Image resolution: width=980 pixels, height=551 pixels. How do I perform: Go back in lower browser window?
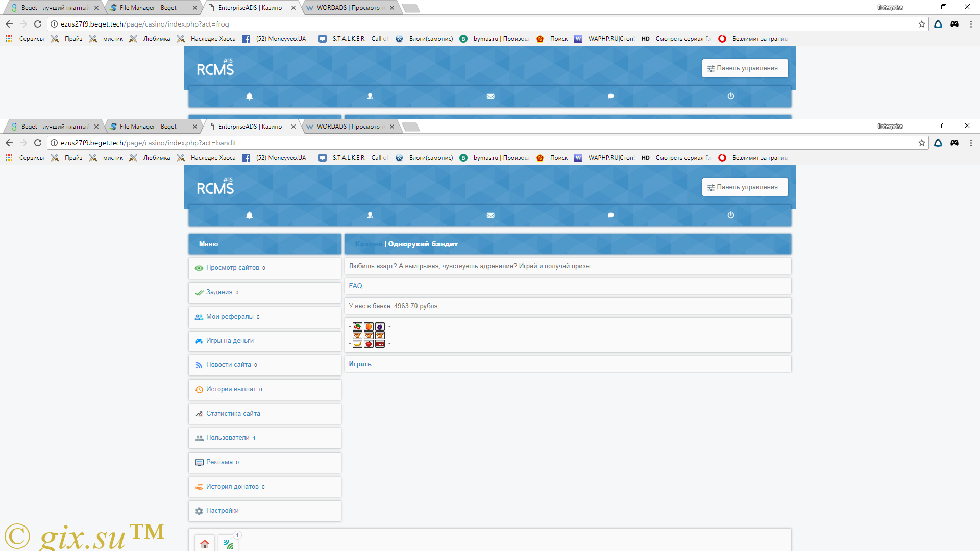coord(9,143)
